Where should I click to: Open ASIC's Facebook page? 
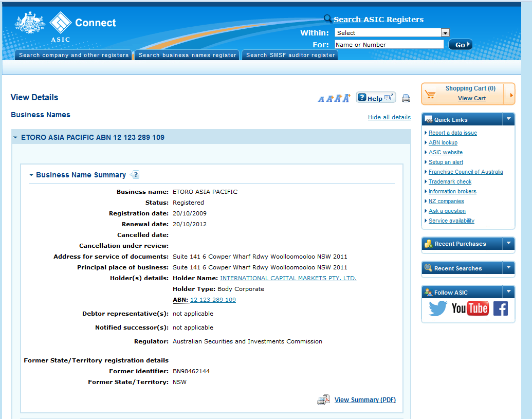point(501,308)
